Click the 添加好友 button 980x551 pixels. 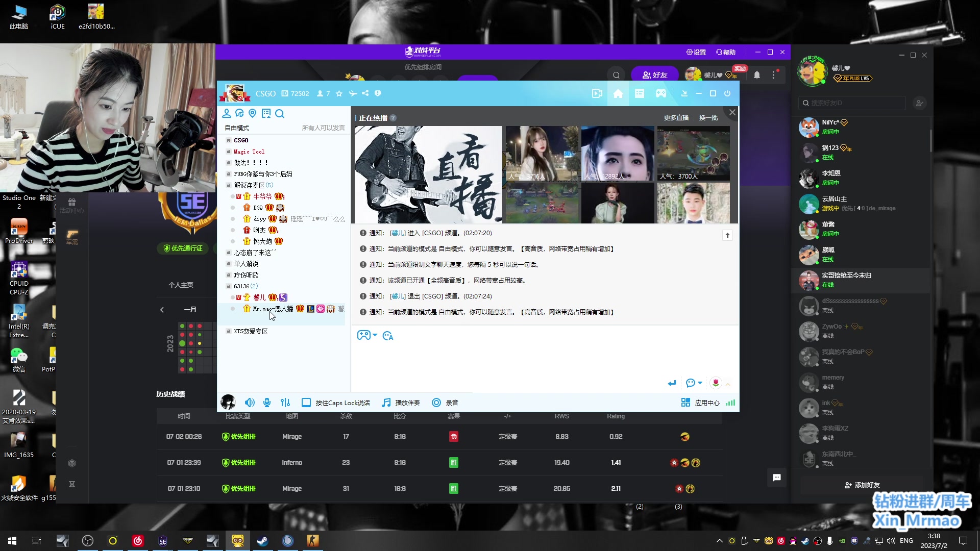(x=862, y=485)
